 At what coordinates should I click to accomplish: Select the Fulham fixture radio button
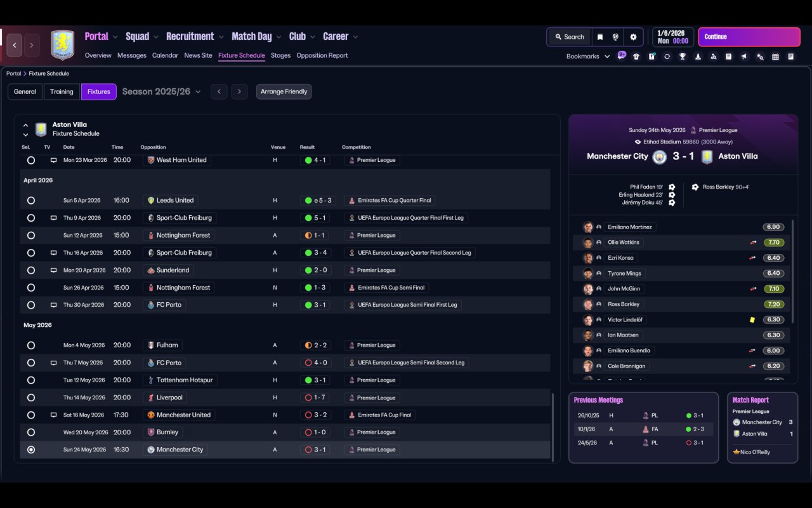[x=31, y=345]
